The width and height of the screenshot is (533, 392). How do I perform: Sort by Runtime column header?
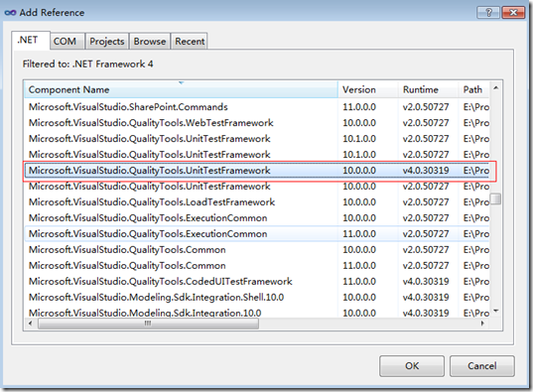429,89
